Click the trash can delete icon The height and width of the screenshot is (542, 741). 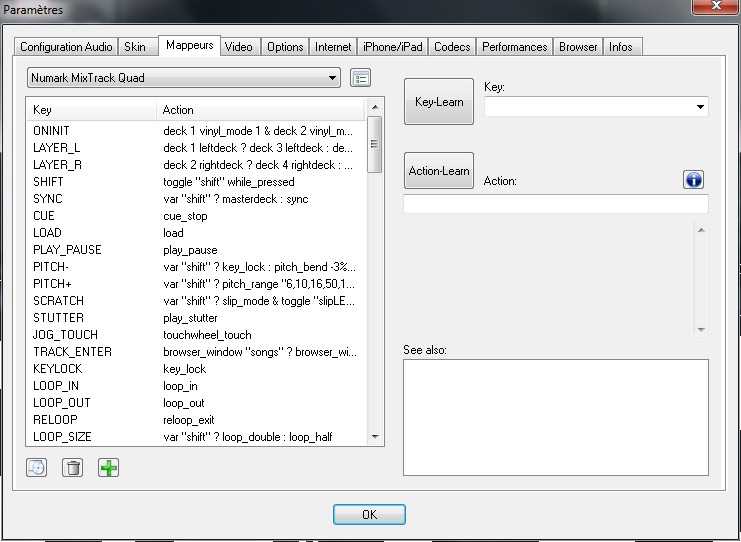tap(72, 467)
